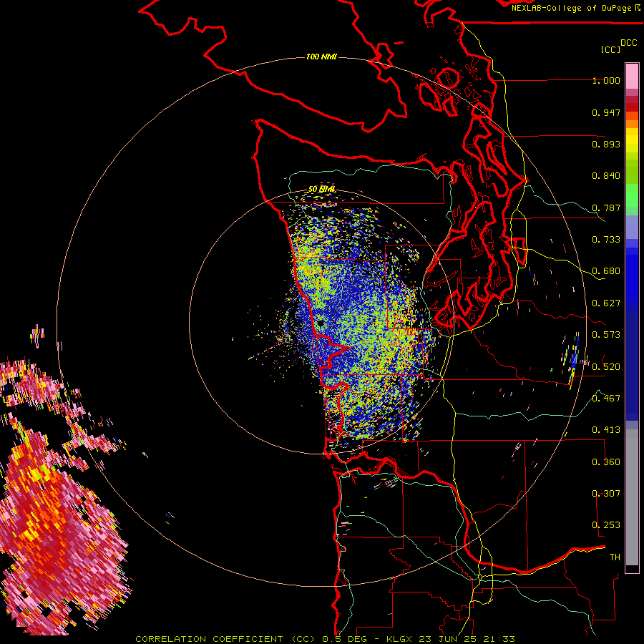Pick the light pink top color bar segment

[x=632, y=77]
